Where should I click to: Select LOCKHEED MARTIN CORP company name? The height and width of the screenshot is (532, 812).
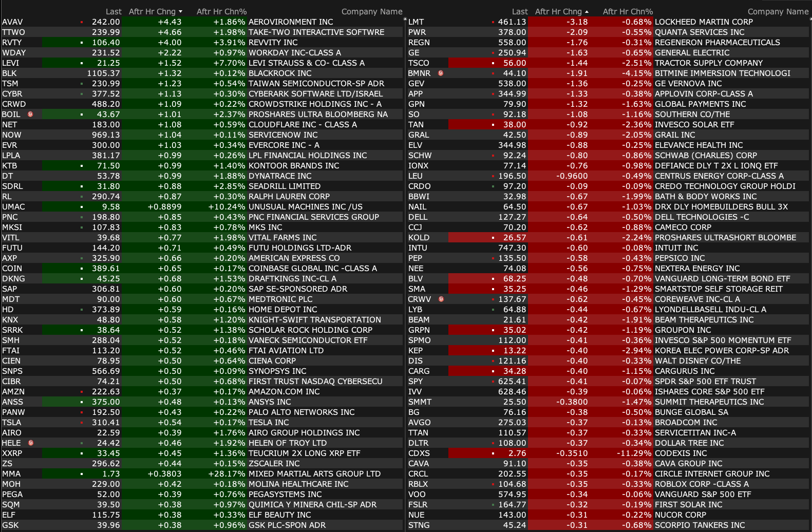704,22
